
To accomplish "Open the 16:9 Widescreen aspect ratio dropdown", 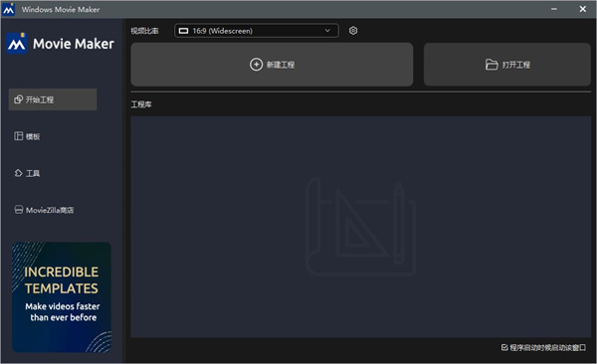I will click(257, 31).
